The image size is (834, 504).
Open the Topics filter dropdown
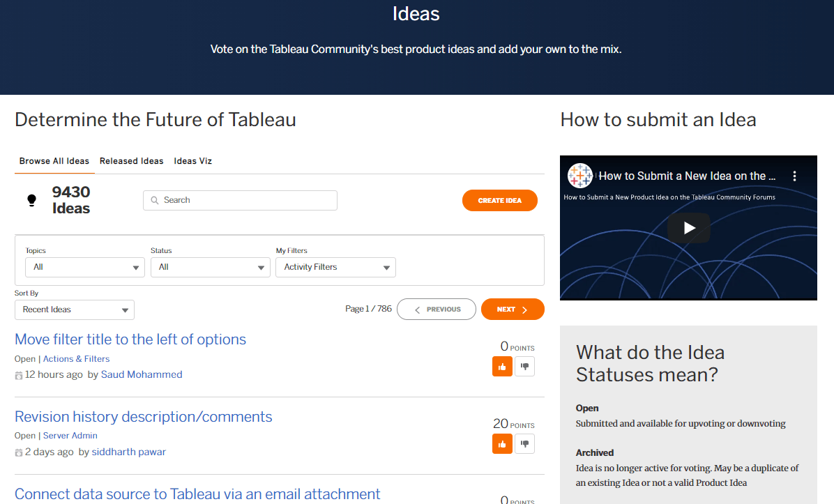84,267
